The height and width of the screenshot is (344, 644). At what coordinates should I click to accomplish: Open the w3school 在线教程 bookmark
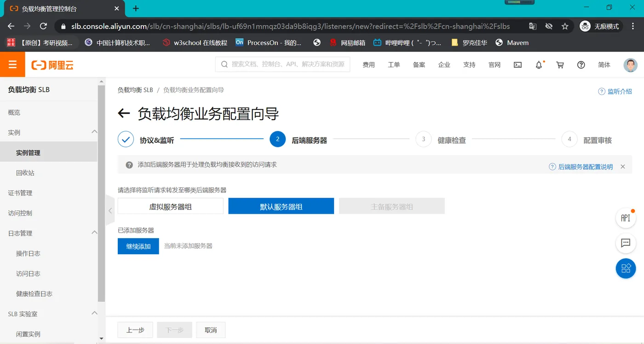(195, 43)
